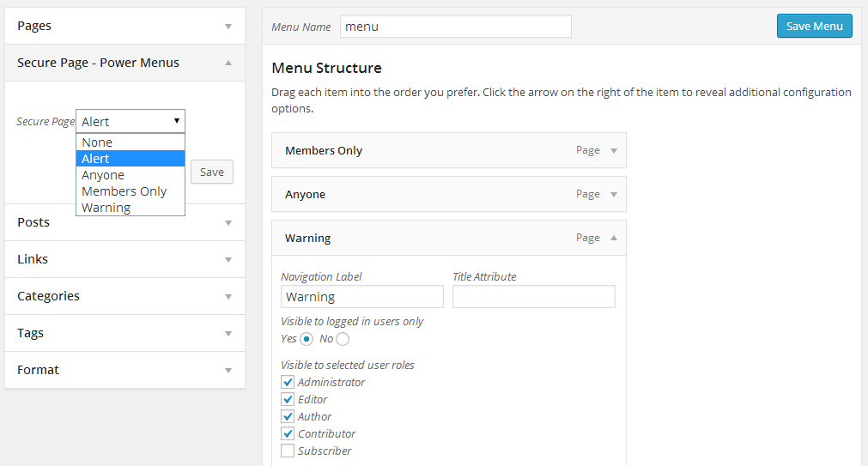Open the Secure Page dropdown showing Alert
Image resolution: width=868 pixels, height=466 pixels.
pos(131,121)
